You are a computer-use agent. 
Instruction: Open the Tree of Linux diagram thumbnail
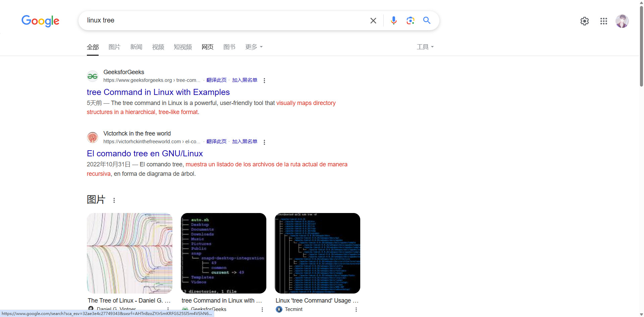pyautogui.click(x=129, y=253)
